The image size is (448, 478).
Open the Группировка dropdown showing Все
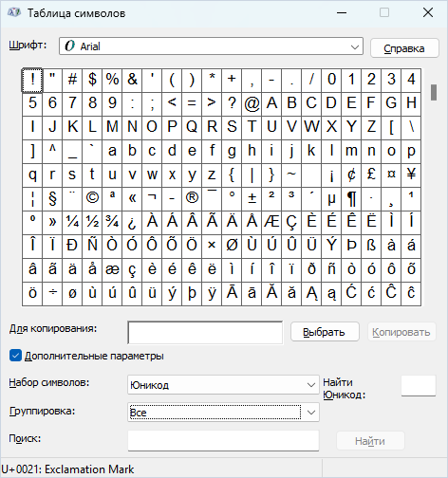[x=223, y=412]
